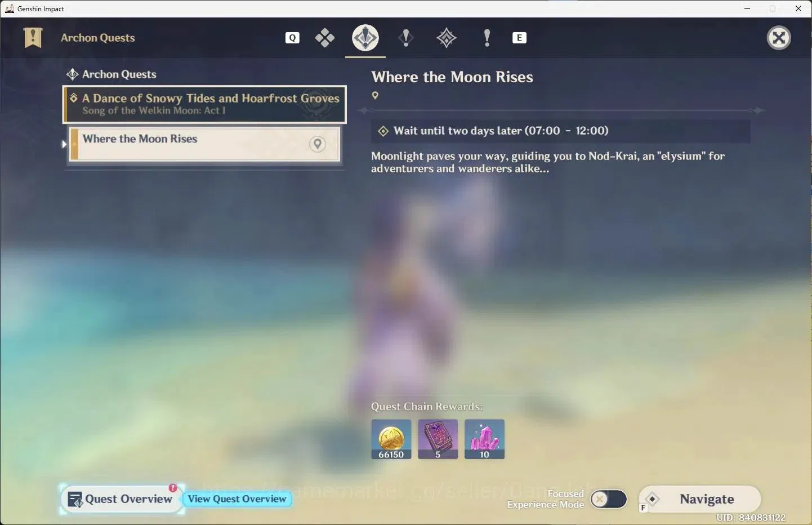This screenshot has width=812, height=525.
Task: Open the Story Quests exclamation-diamond filter
Action: [406, 38]
